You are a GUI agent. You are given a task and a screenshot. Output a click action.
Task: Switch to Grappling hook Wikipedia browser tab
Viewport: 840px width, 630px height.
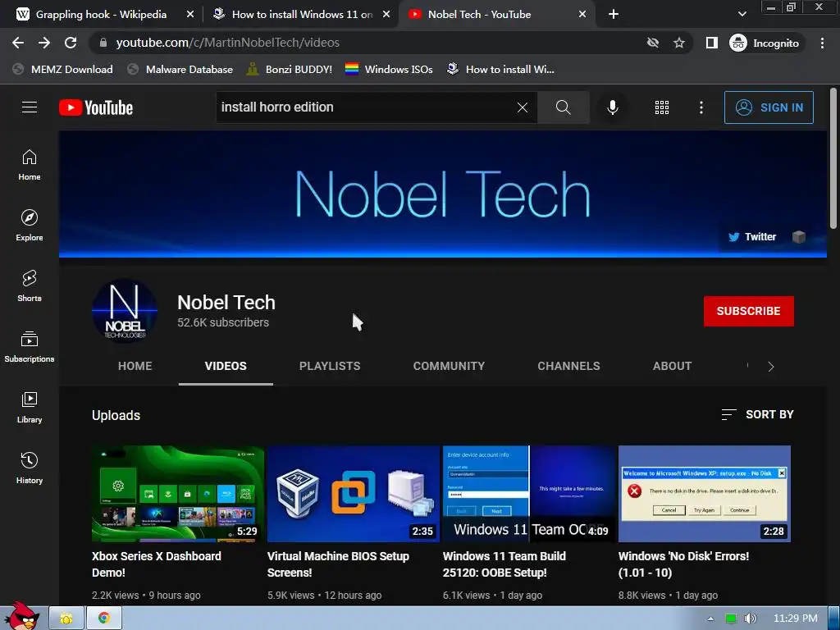pyautogui.click(x=101, y=15)
